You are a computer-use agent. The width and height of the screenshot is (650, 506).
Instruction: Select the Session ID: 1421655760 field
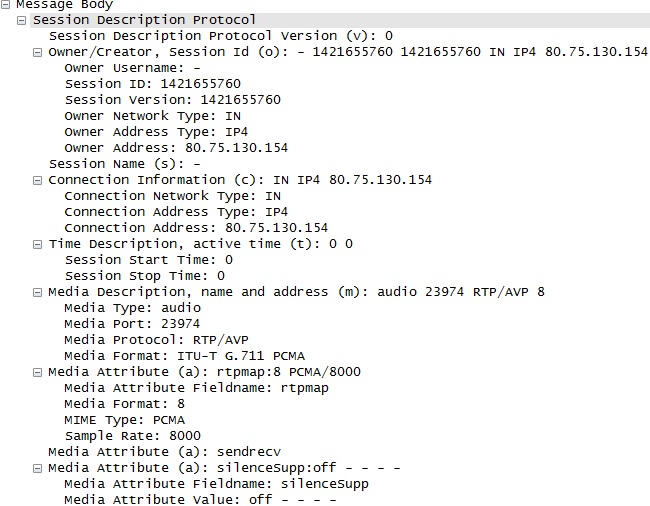point(153,84)
